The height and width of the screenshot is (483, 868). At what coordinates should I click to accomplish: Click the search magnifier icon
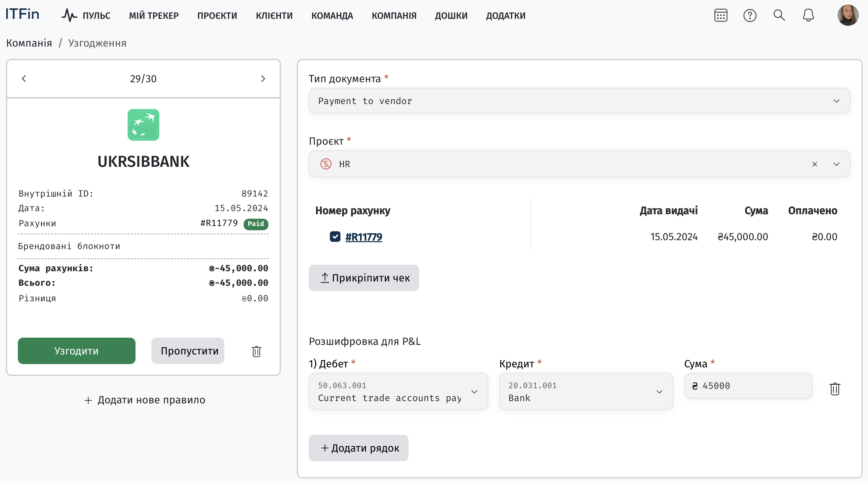pos(779,16)
